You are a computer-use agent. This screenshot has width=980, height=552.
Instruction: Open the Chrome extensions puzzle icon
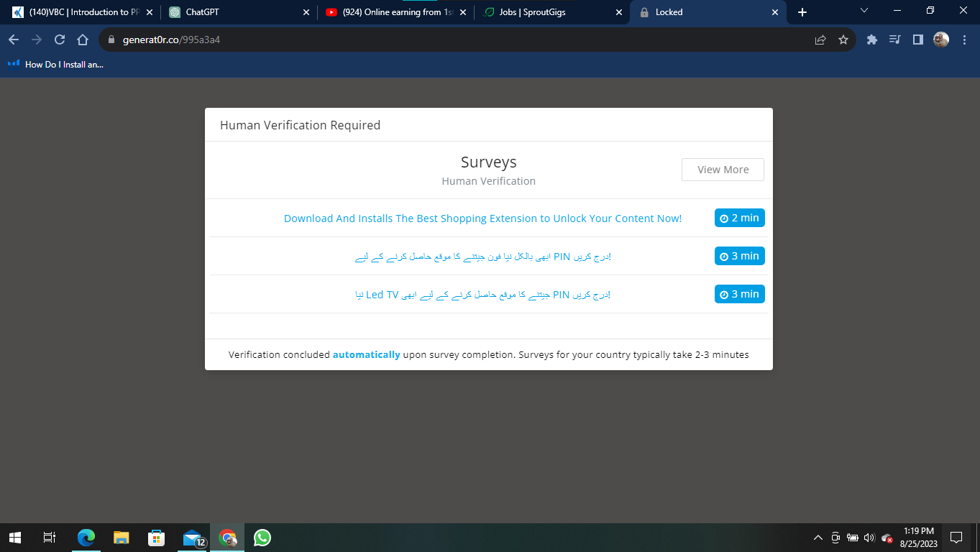coord(872,40)
